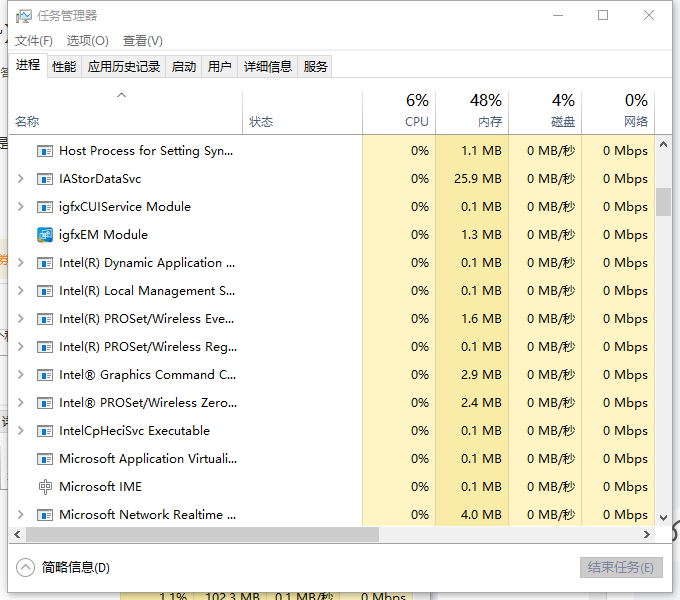Click the vertical scrollbar thumb

[664, 202]
